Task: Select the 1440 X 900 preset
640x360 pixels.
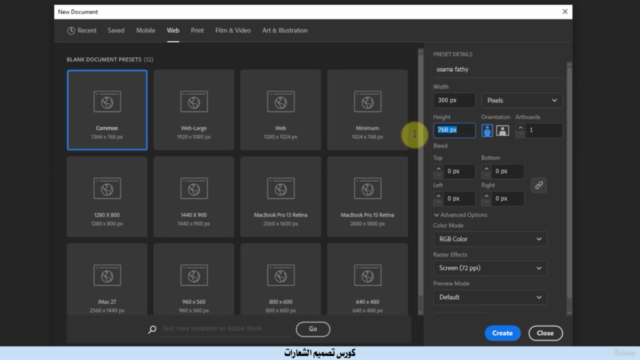Action: [194, 197]
